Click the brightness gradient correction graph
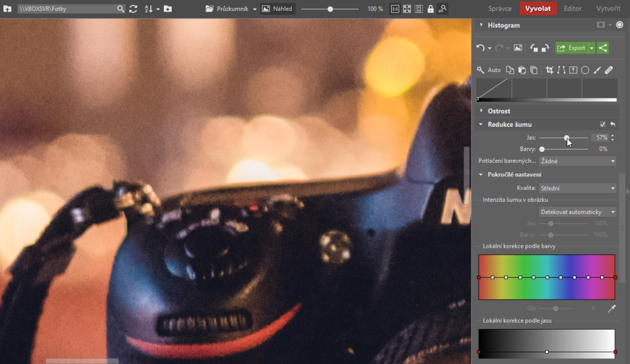This screenshot has height=364, width=630. tap(547, 344)
